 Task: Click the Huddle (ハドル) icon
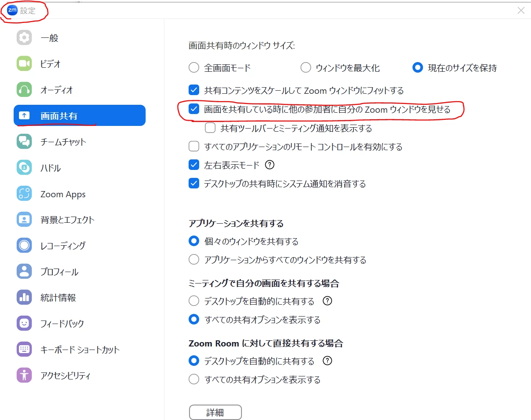(24, 168)
